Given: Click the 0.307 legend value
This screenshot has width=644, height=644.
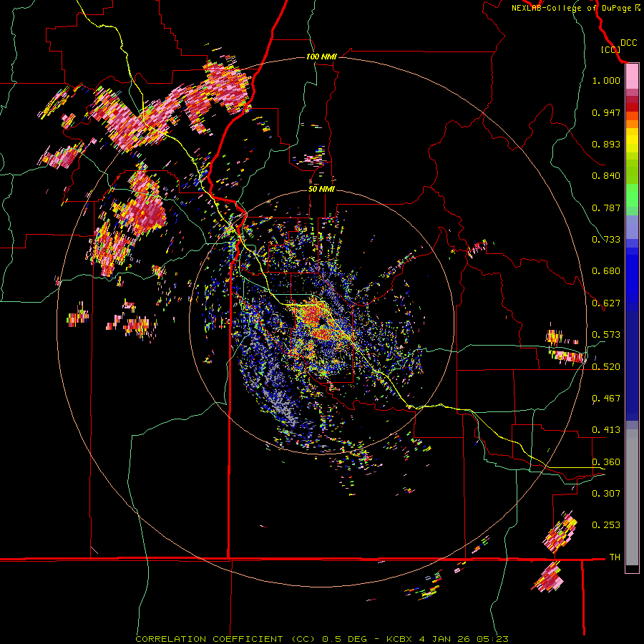Looking at the screenshot, I should (606, 494).
